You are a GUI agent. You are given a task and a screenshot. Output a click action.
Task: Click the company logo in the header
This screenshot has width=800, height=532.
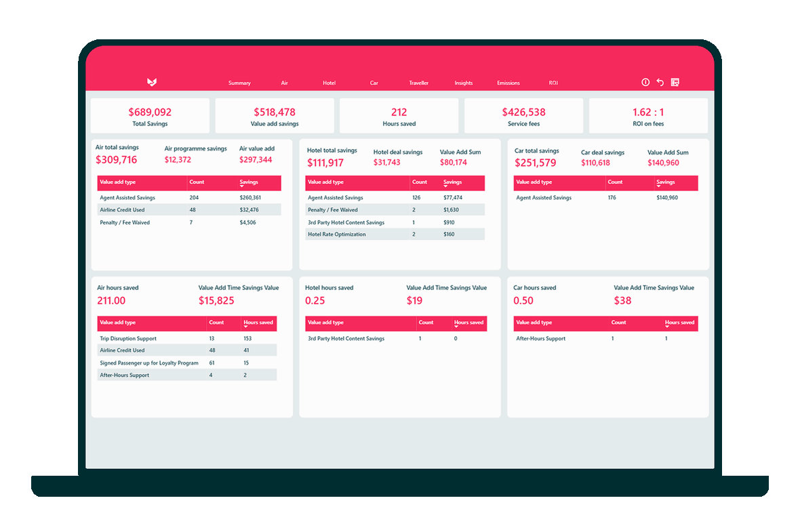point(152,82)
